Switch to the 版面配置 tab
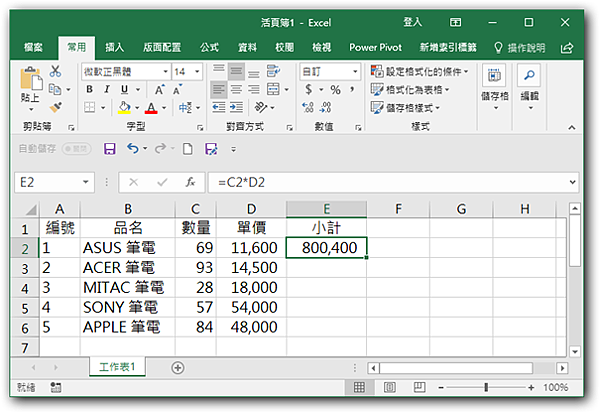600x413 pixels. (x=162, y=47)
